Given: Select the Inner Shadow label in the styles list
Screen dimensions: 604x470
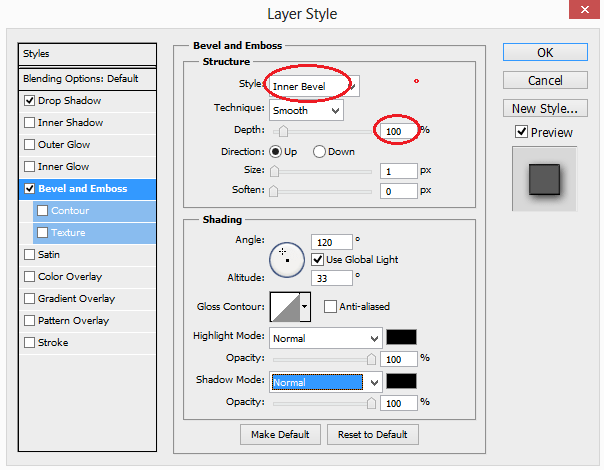Looking at the screenshot, I should click(70, 123).
